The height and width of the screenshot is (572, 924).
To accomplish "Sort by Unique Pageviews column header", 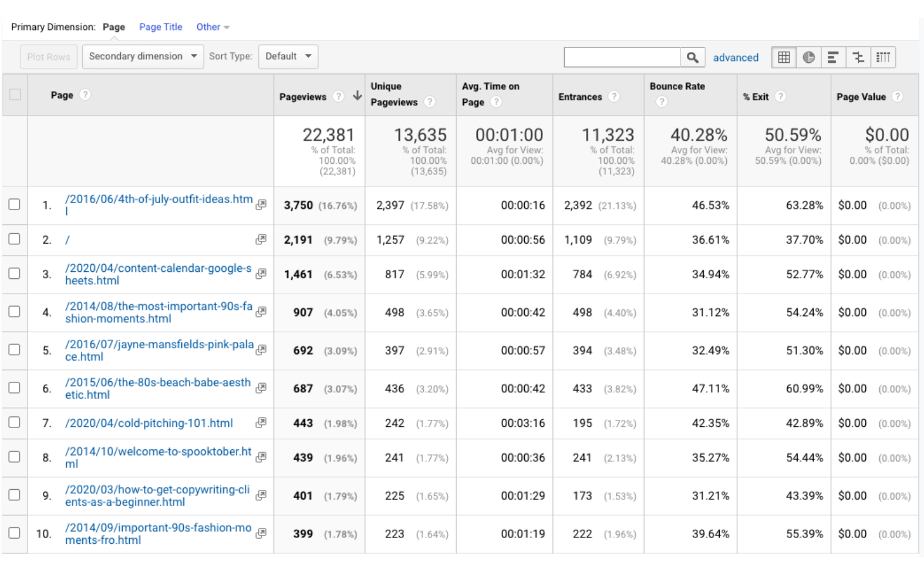I will [394, 94].
